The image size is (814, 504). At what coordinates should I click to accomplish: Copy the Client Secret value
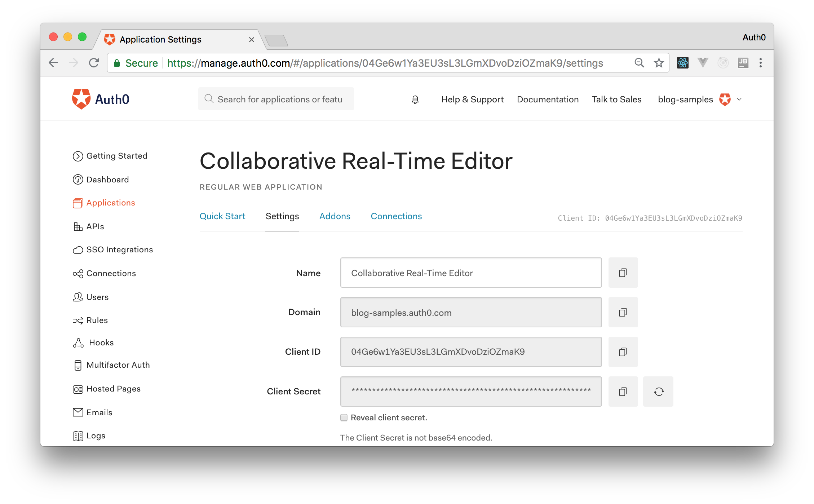[x=623, y=392]
